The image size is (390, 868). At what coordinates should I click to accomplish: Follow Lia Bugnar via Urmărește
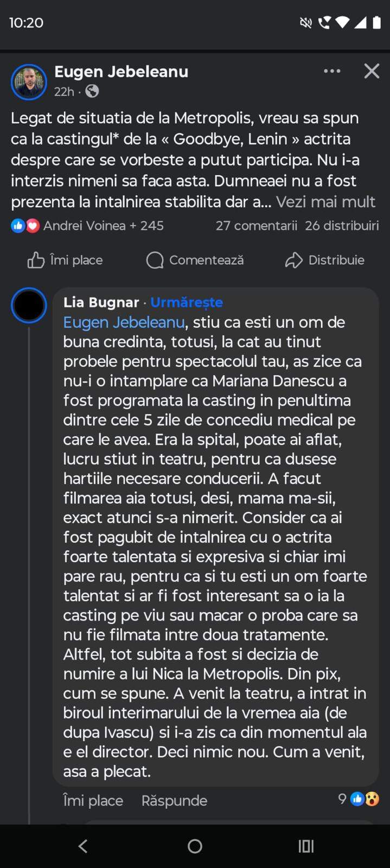pyautogui.click(x=187, y=302)
